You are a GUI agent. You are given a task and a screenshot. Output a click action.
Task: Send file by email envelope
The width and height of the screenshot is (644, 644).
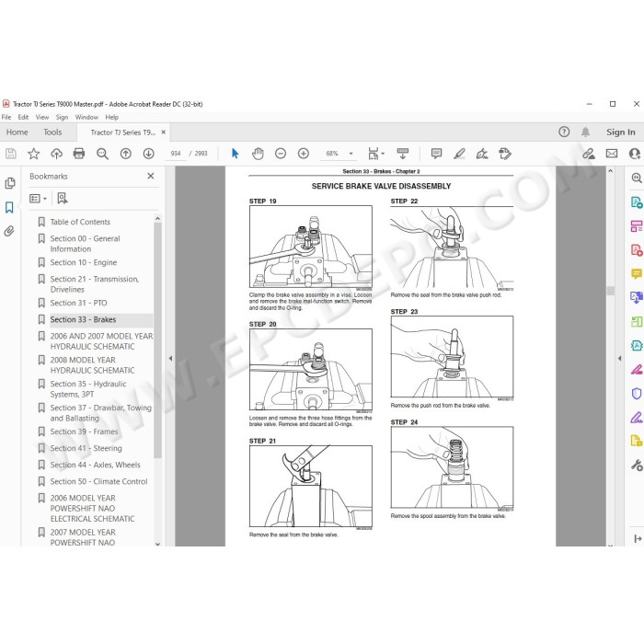(612, 154)
